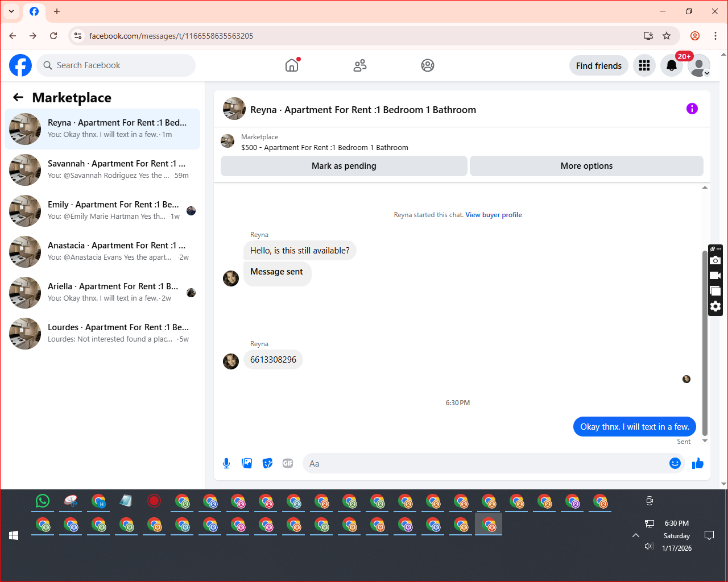
Task: Open the Groups icon in top navigation
Action: pos(428,65)
